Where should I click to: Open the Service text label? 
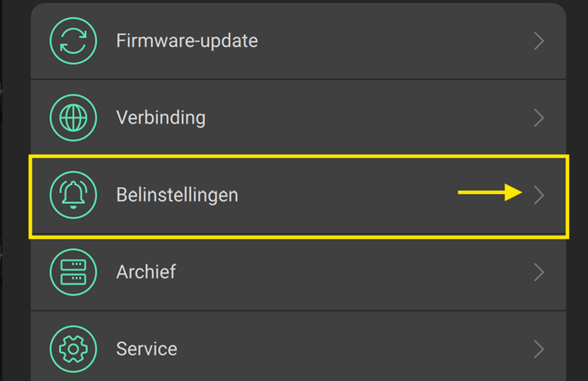click(x=147, y=349)
